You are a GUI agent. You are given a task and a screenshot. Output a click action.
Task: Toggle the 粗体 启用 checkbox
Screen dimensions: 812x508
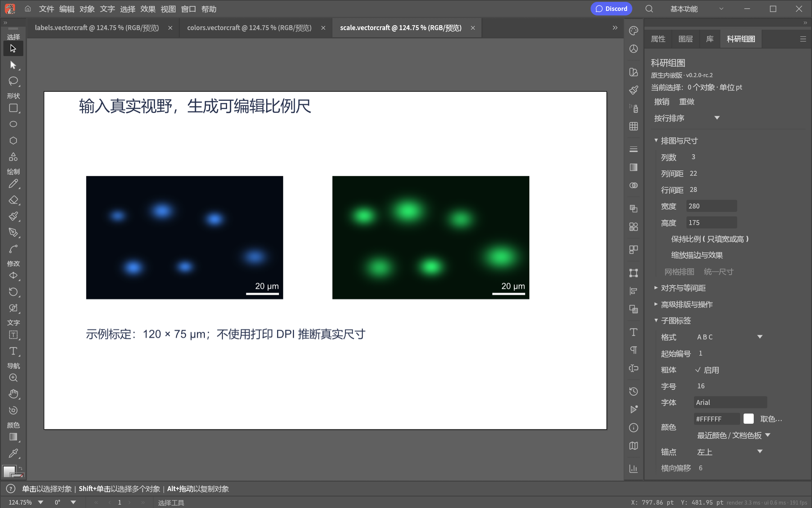pyautogui.click(x=707, y=370)
